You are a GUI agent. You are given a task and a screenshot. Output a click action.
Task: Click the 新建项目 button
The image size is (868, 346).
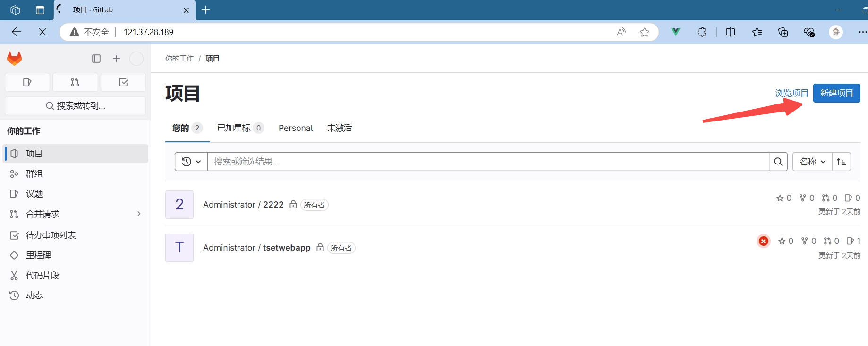click(836, 93)
